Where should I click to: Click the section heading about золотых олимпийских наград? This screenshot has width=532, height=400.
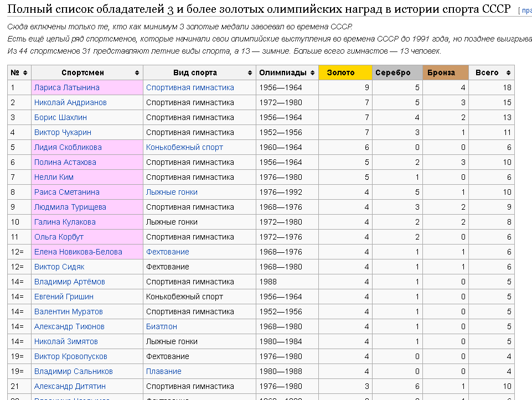259,9
